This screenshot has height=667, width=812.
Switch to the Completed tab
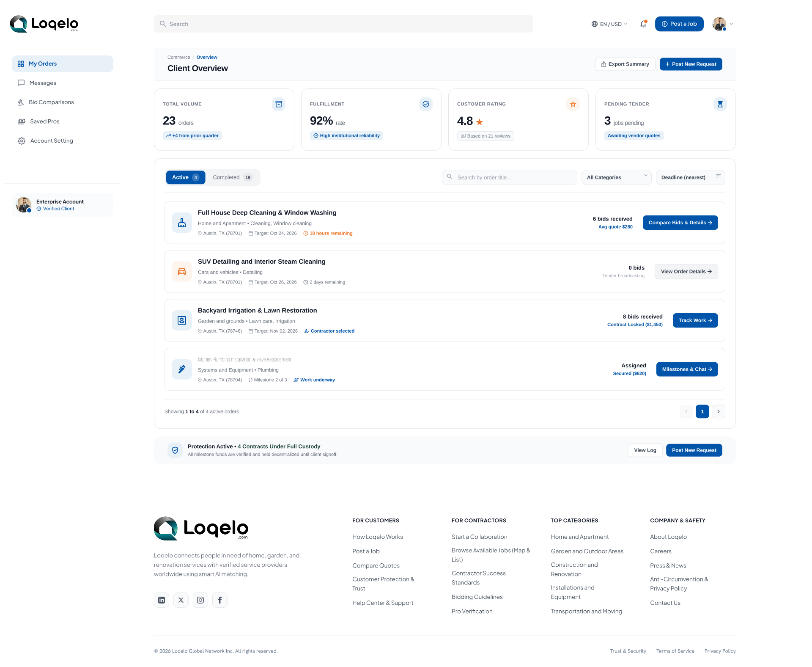[232, 178]
